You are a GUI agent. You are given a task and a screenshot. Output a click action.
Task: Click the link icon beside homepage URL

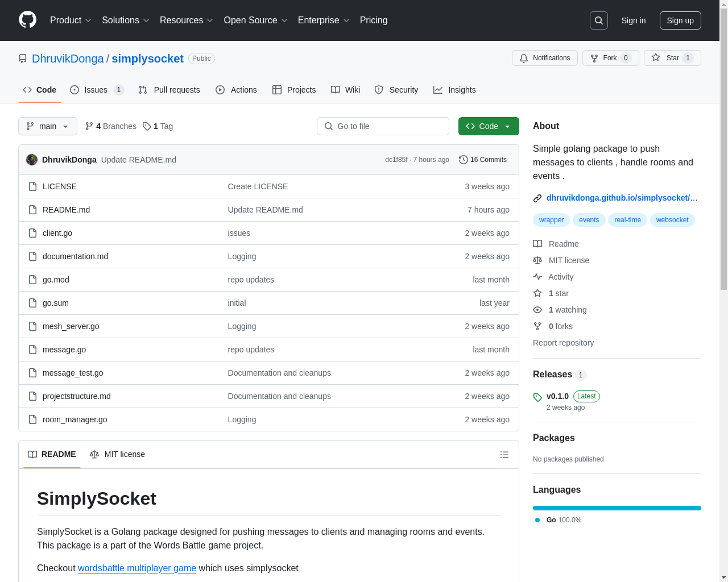click(537, 198)
